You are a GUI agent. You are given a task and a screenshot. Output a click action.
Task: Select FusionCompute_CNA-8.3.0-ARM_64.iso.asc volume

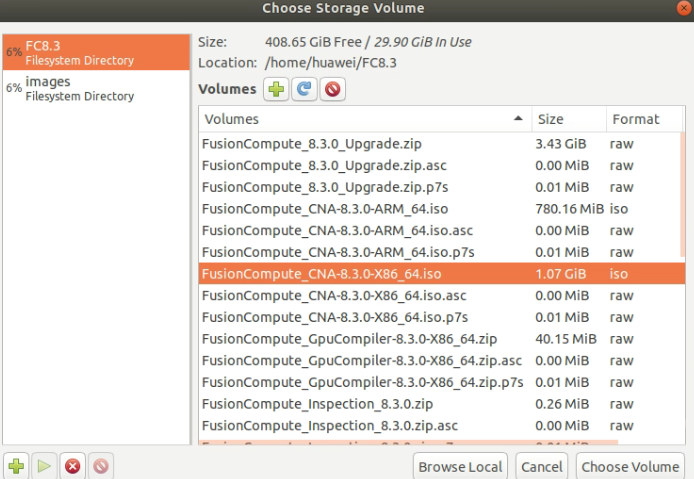(x=440, y=231)
